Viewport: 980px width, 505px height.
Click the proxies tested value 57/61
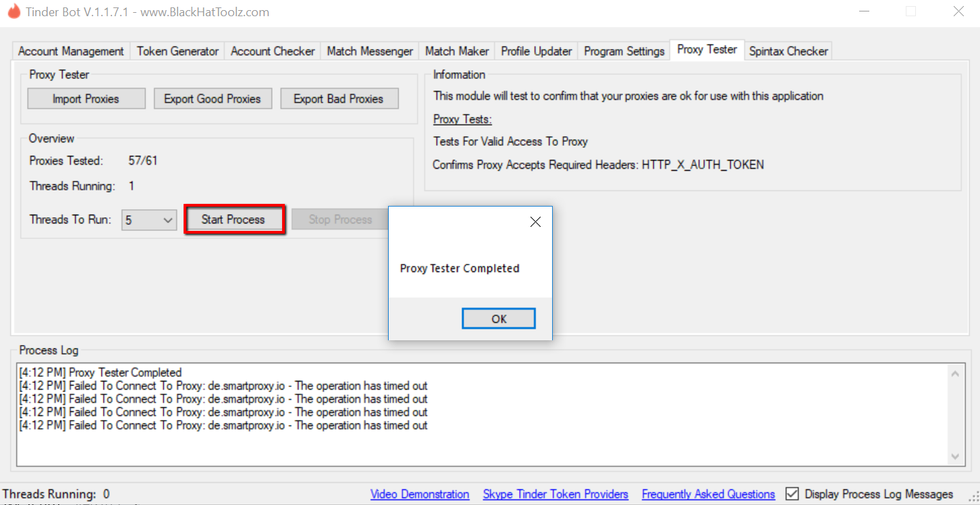click(x=143, y=161)
